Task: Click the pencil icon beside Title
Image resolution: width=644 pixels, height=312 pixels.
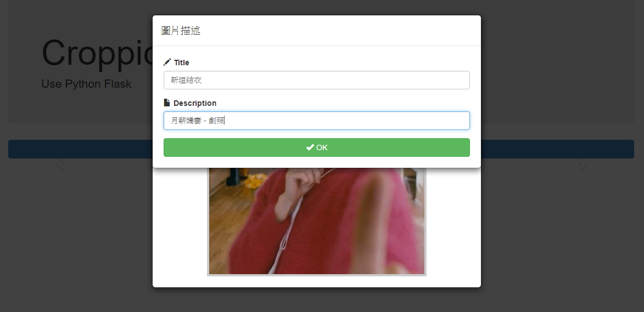Action: tap(167, 62)
